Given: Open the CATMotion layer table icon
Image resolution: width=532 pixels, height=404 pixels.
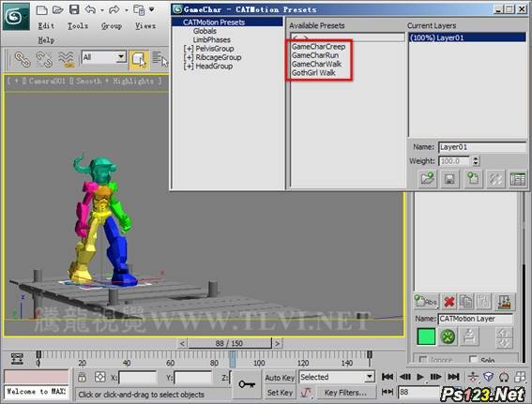Looking at the screenshot, I should pyautogui.click(x=517, y=179).
